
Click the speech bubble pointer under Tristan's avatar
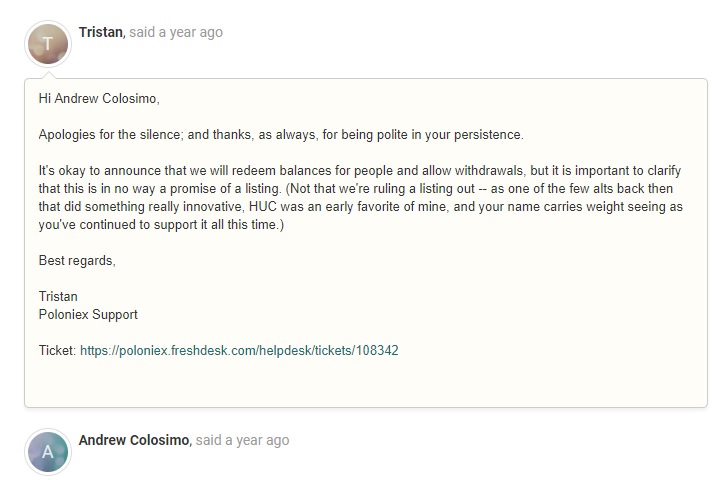[x=48, y=76]
